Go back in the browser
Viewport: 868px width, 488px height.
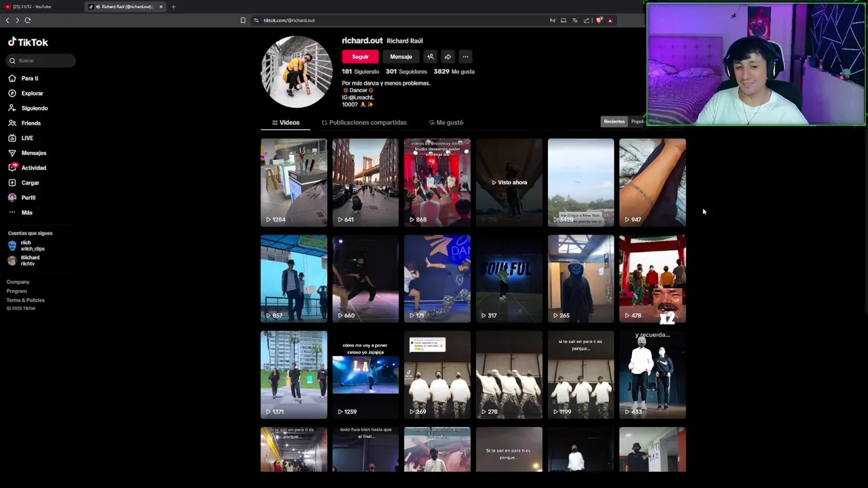[7, 20]
